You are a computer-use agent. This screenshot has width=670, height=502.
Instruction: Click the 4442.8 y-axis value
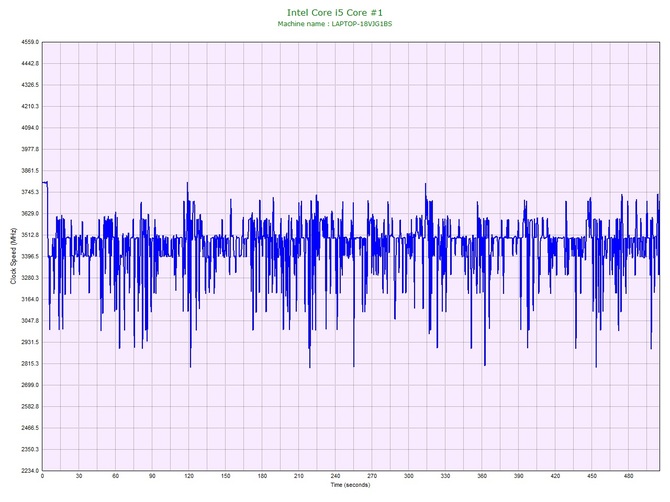30,64
